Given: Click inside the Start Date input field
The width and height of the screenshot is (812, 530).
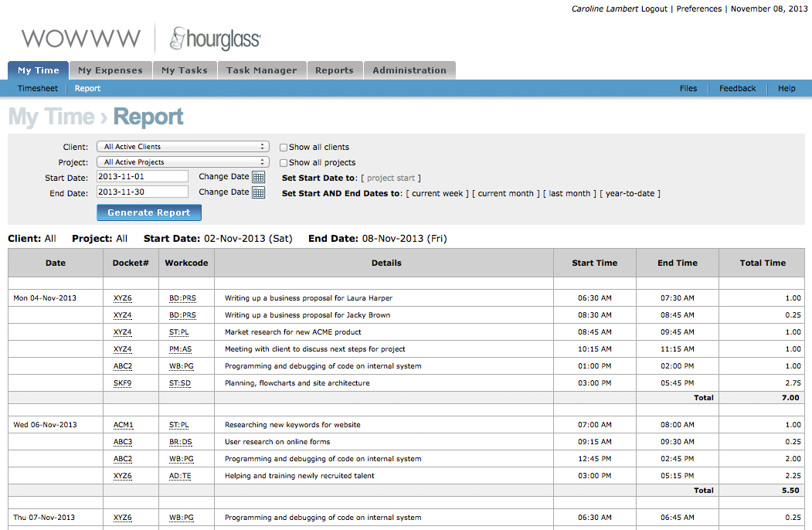Looking at the screenshot, I should tap(142, 176).
